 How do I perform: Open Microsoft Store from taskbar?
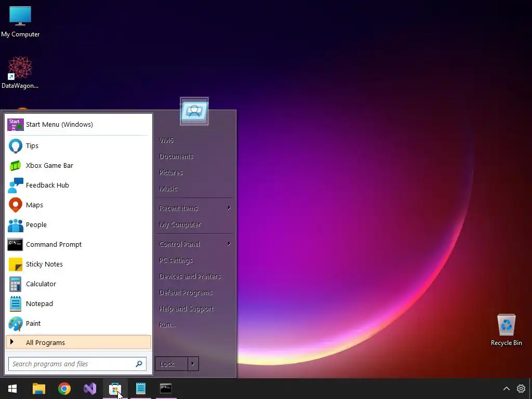[x=115, y=389]
